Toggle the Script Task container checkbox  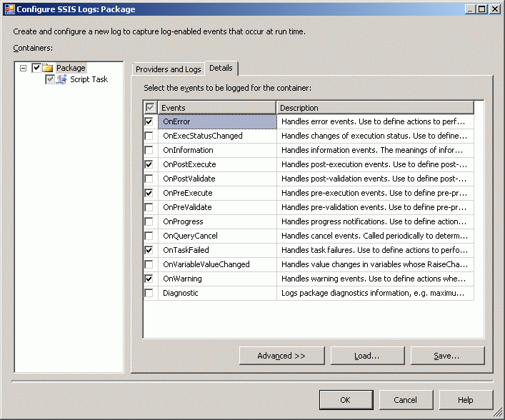point(49,79)
